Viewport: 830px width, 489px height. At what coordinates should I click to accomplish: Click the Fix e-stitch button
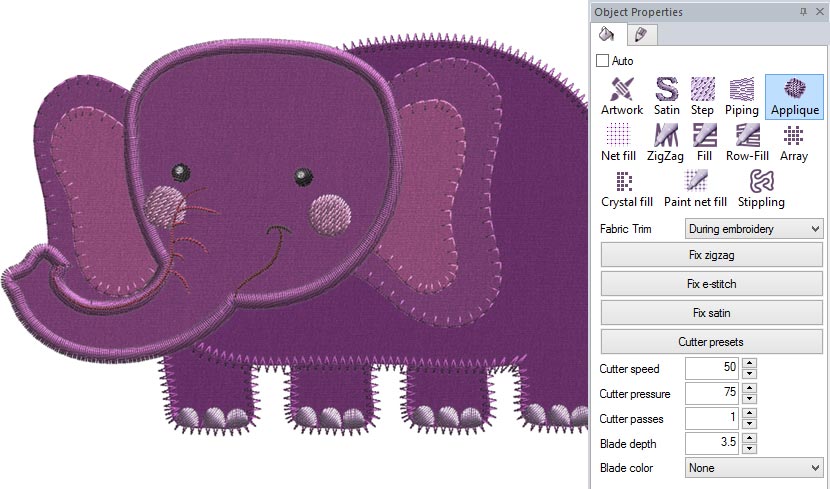click(x=711, y=284)
